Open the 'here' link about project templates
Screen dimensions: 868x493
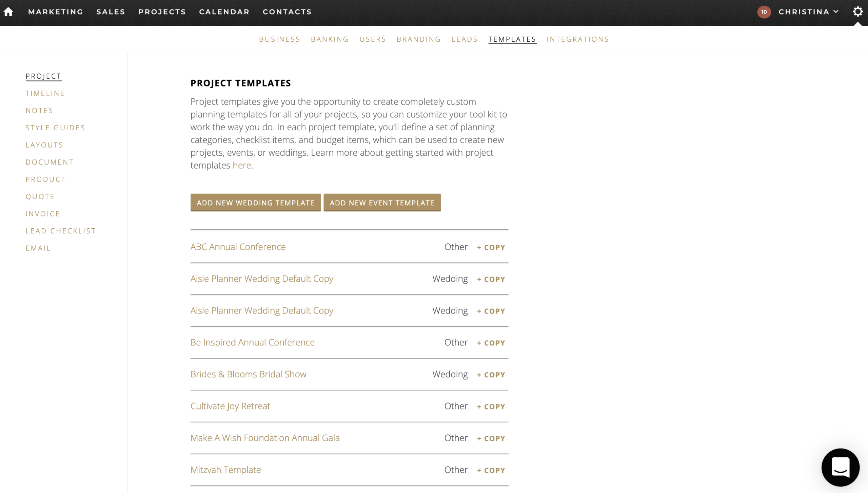(242, 165)
